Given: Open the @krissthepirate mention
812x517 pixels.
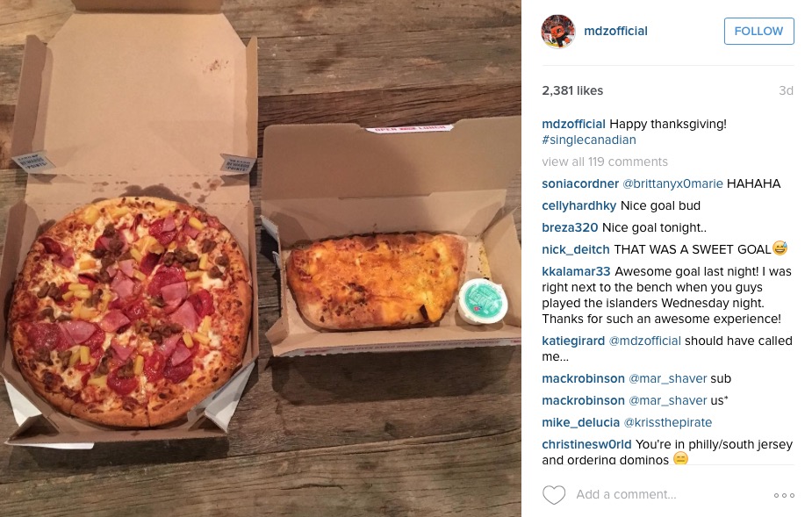Looking at the screenshot, I should tap(667, 423).
